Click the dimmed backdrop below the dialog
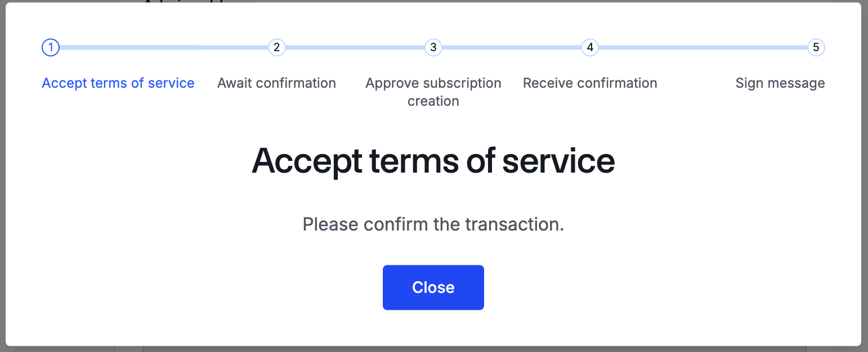 [x=433, y=349]
